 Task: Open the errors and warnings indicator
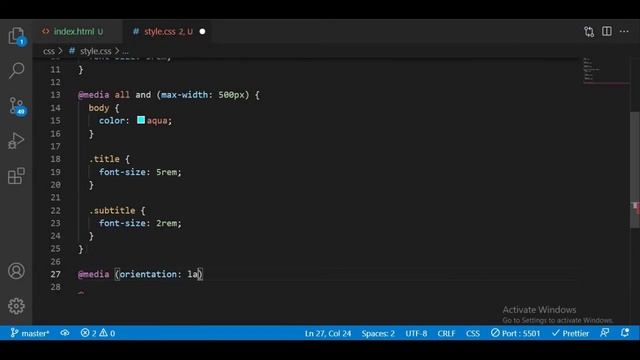(98, 333)
